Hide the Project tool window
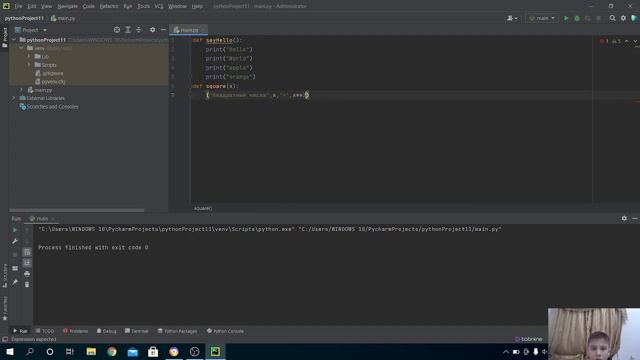Viewport: 640px width, 360px height. (x=163, y=30)
